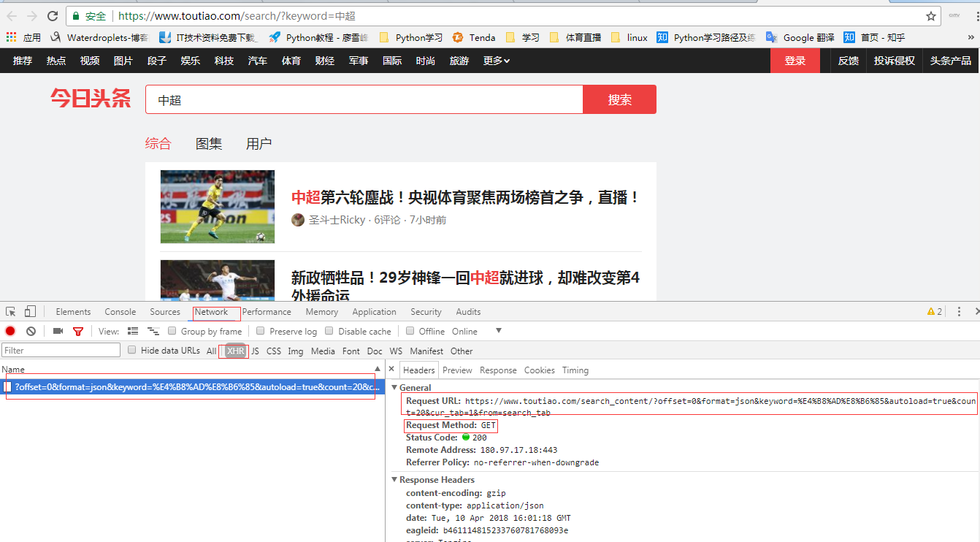Select the JS request type filter

coord(255,351)
